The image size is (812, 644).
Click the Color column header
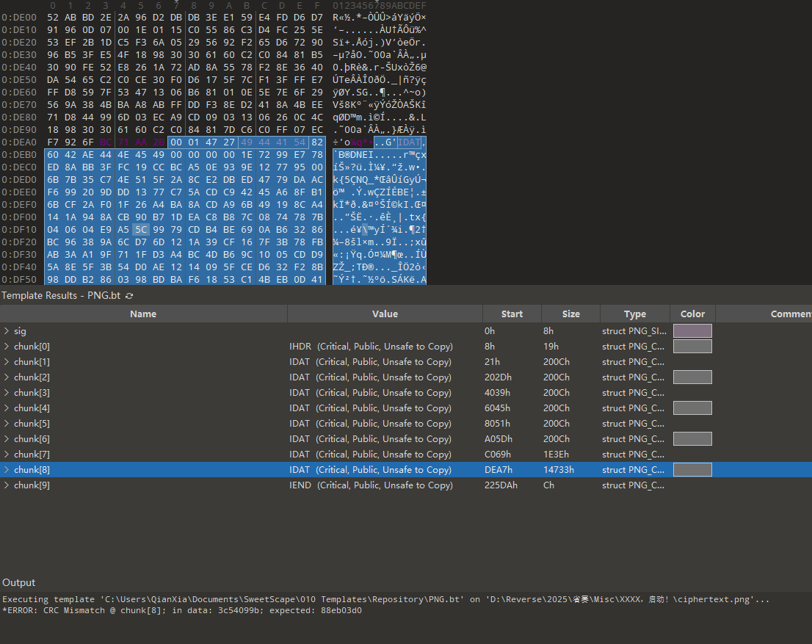(692, 314)
